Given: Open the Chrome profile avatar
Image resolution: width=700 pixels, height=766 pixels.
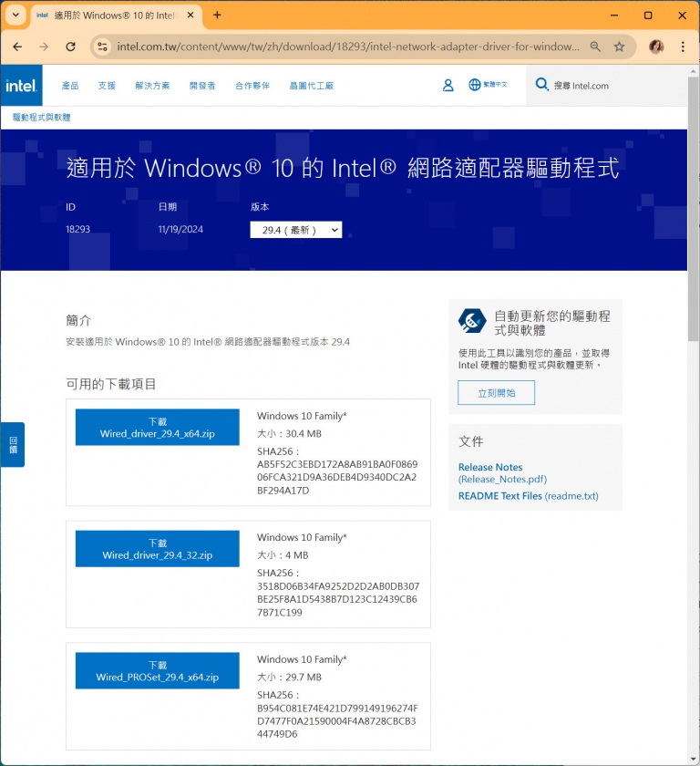Looking at the screenshot, I should tap(656, 47).
